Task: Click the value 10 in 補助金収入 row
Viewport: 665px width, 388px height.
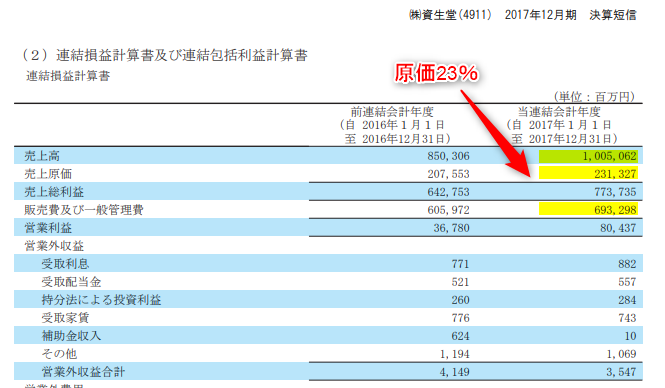Action: click(630, 336)
